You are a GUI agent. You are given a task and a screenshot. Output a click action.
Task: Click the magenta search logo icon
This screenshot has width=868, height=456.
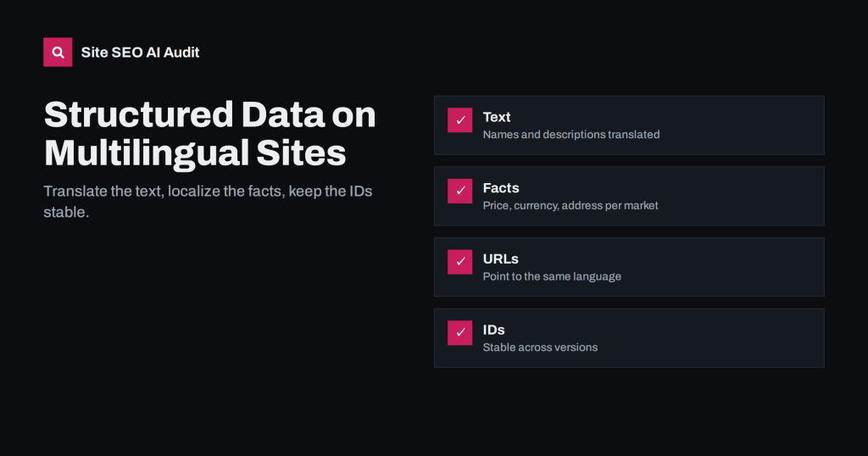(x=58, y=52)
